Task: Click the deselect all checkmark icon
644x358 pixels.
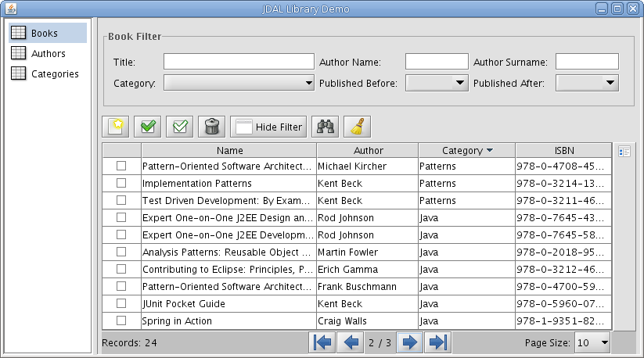Action: [179, 127]
